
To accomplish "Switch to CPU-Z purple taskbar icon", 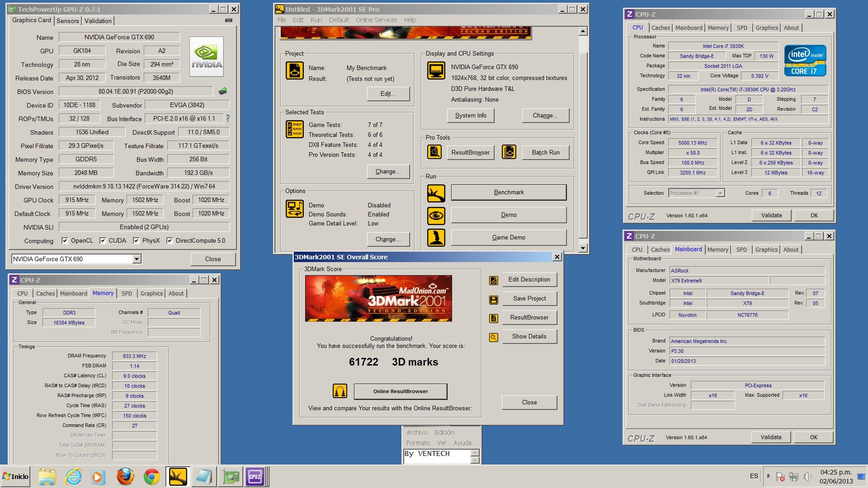I will (x=255, y=477).
